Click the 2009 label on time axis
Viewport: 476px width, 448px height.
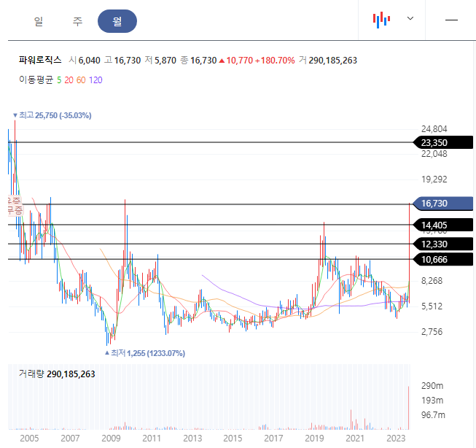click(111, 439)
